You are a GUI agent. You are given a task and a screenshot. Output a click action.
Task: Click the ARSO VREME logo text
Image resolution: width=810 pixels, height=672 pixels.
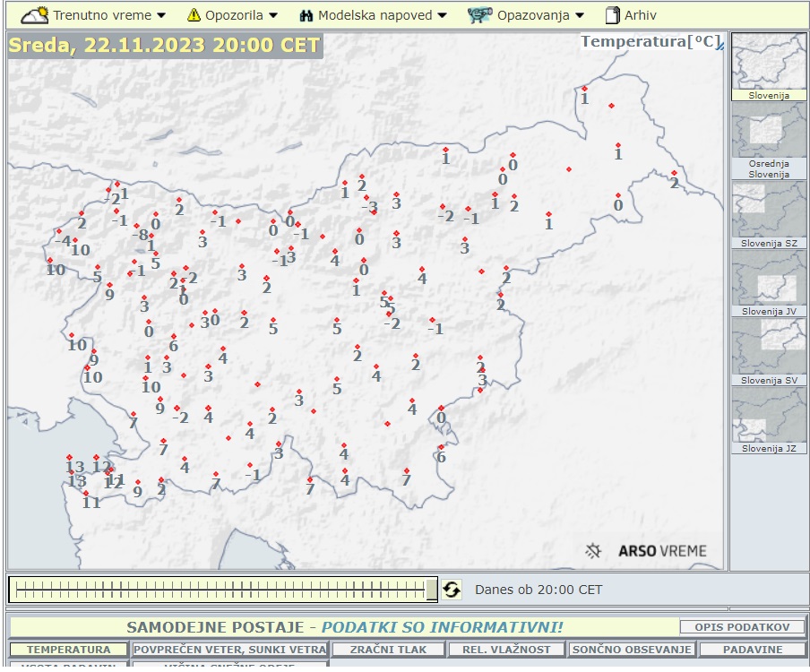point(662,551)
